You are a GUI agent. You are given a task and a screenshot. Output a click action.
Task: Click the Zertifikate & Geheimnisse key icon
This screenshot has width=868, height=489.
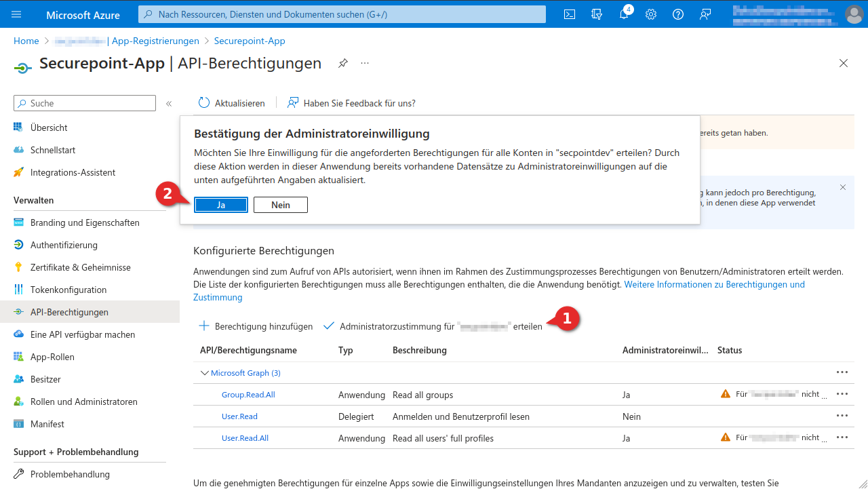[18, 267]
